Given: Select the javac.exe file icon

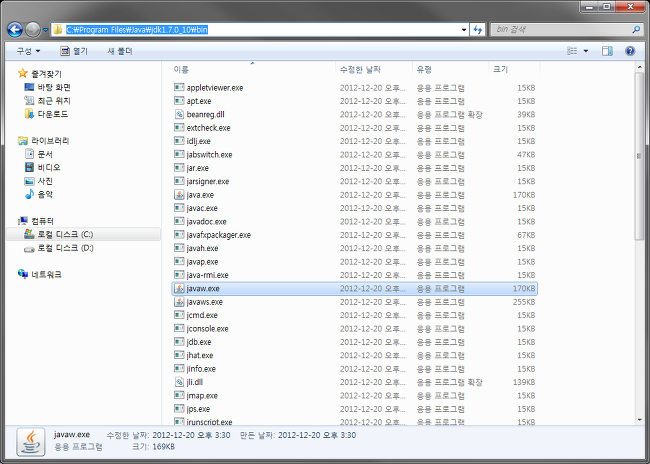Looking at the screenshot, I should [179, 208].
